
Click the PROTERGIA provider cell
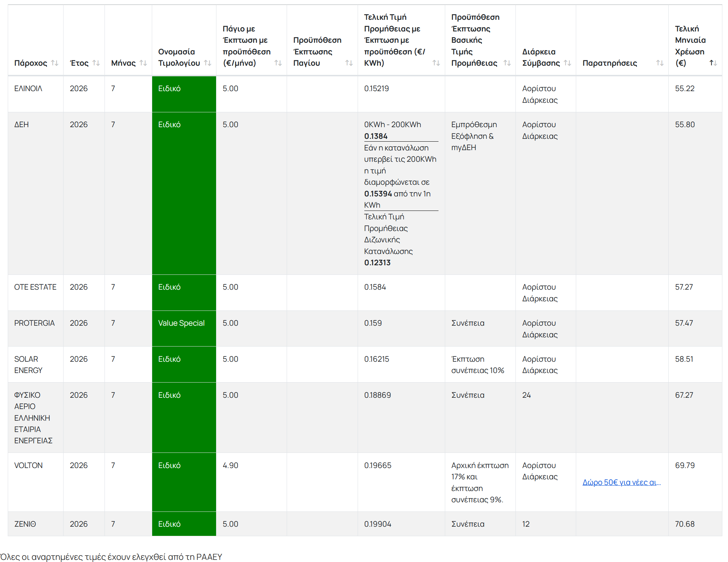(36, 329)
